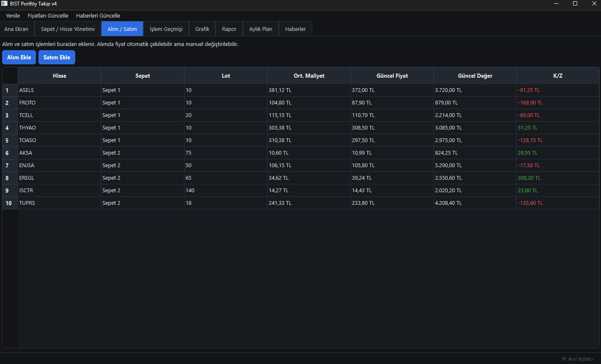Select the ENJSA stock cell
The height and width of the screenshot is (364, 601).
click(x=59, y=165)
